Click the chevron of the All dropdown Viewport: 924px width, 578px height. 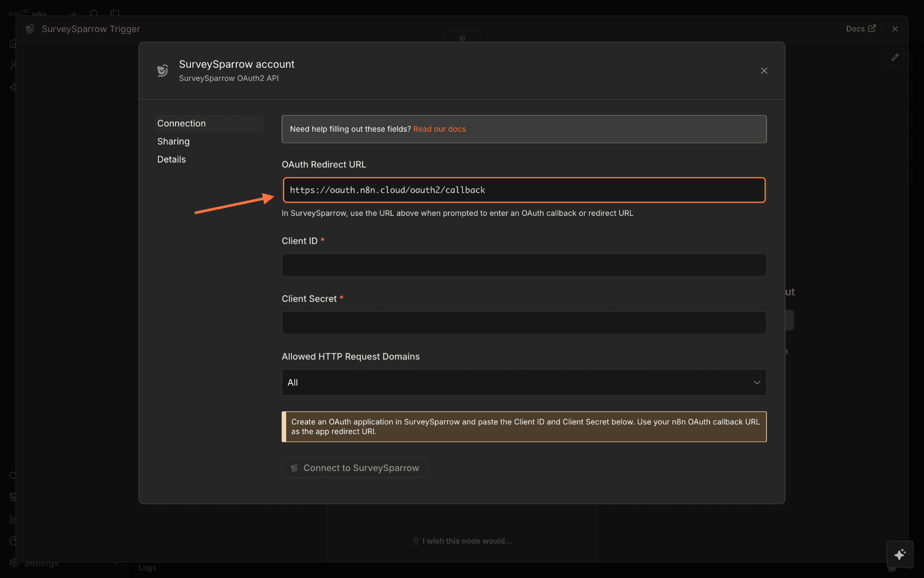[757, 382]
